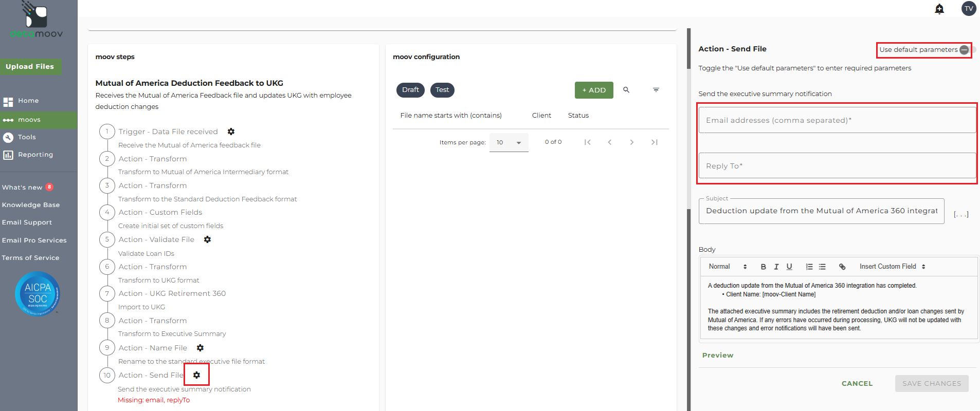
Task: Apply bold formatting in Body editor
Action: 763,267
